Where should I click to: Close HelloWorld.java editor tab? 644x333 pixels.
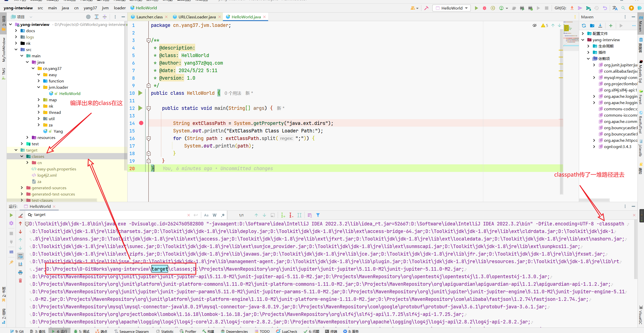point(264,17)
